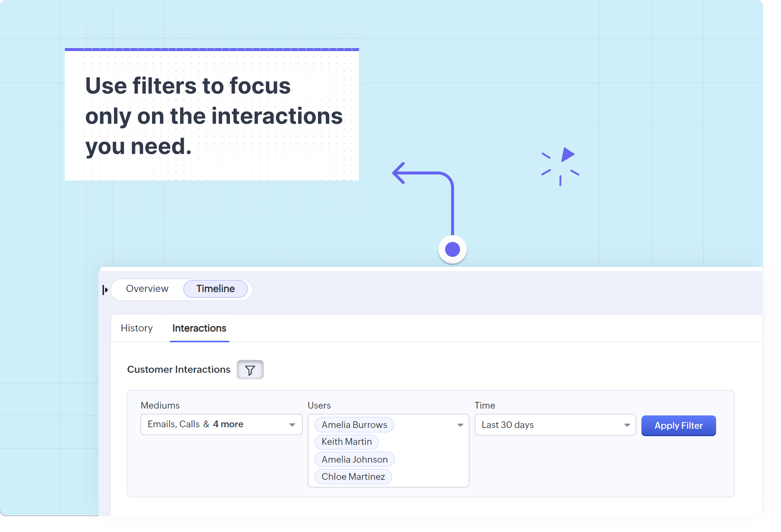Open the Time dropdown arrow
The height and width of the screenshot is (532, 781).
pos(627,425)
